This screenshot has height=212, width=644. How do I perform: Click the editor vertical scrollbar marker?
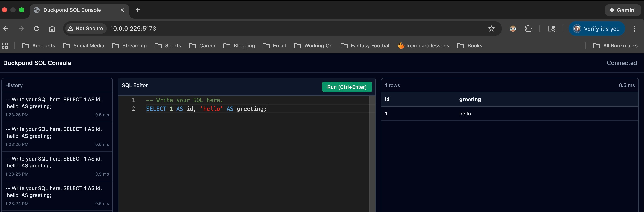[x=372, y=104]
